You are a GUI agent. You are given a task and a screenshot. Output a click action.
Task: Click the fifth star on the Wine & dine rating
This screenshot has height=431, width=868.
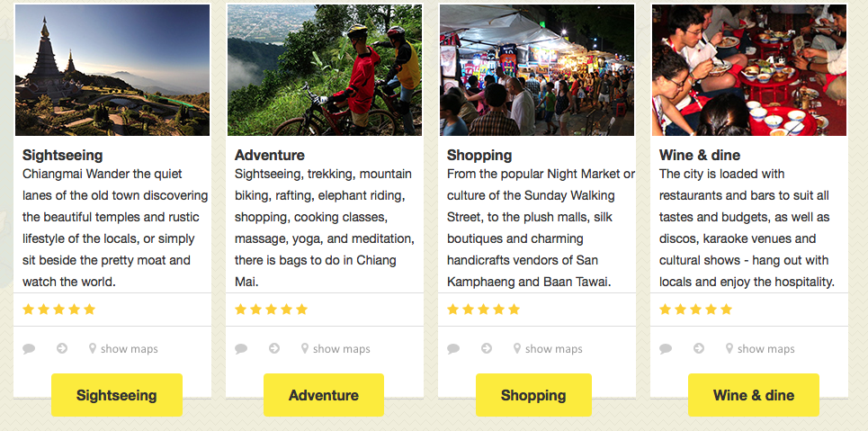tap(726, 310)
